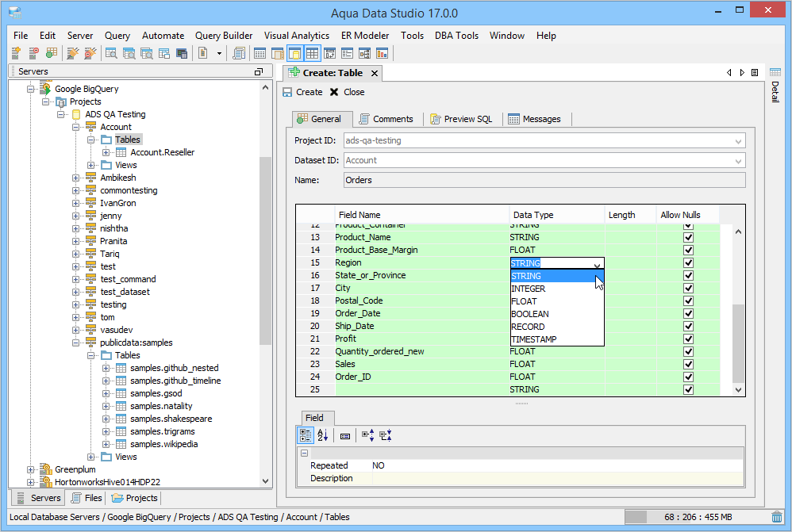Open the Query Analyzer window icon
This screenshot has height=532, width=792.
coord(111,53)
